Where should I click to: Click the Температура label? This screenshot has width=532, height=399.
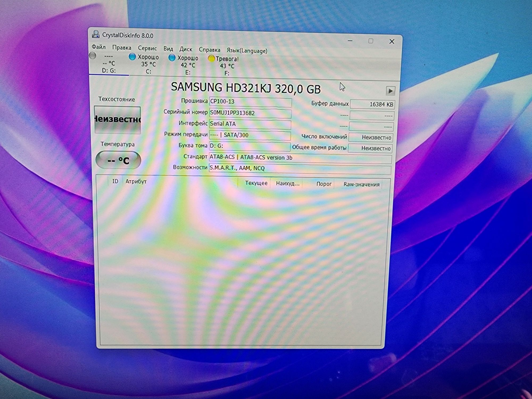coord(117,144)
